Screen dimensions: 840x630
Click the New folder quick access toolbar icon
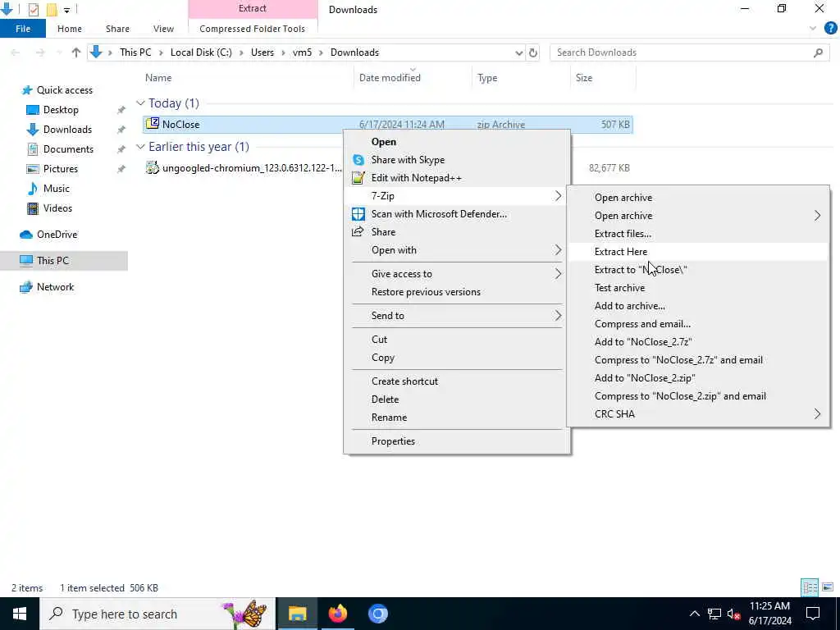tap(52, 9)
